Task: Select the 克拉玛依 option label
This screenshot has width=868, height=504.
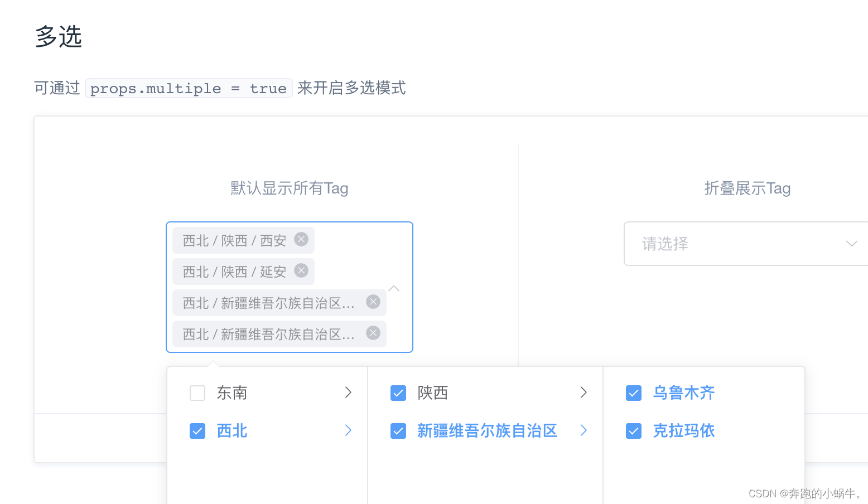Action: coord(684,431)
